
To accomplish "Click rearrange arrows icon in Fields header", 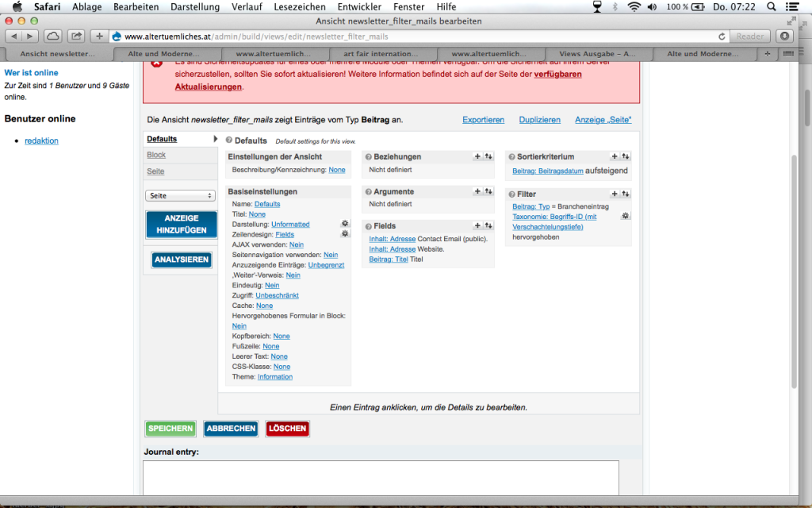I will 488,226.
